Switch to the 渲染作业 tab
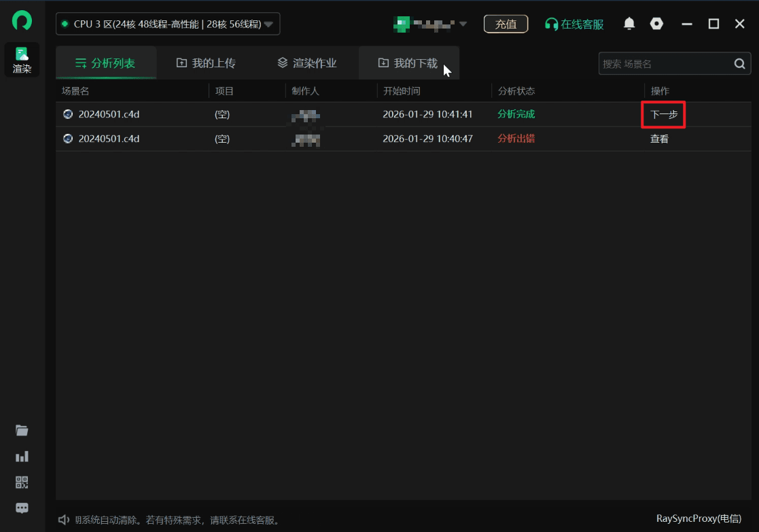Image resolution: width=759 pixels, height=532 pixels. [306, 63]
